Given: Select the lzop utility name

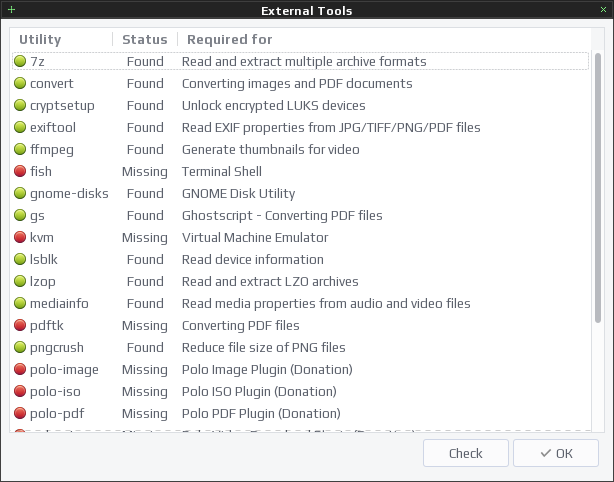Looking at the screenshot, I should click(x=43, y=282).
